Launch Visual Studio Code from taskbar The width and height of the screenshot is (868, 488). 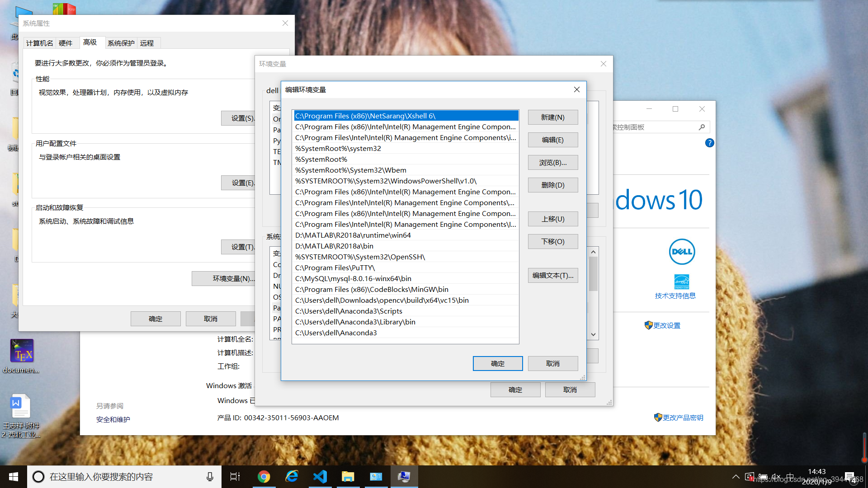(320, 477)
